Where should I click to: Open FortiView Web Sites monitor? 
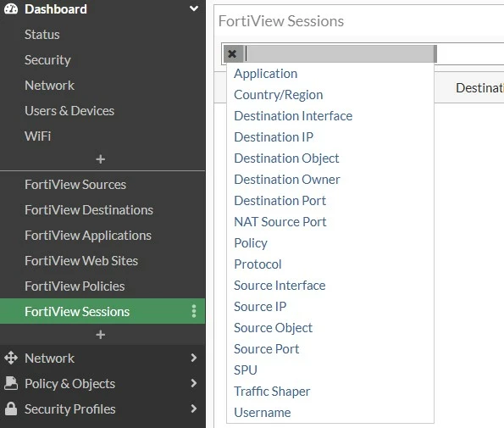point(81,261)
